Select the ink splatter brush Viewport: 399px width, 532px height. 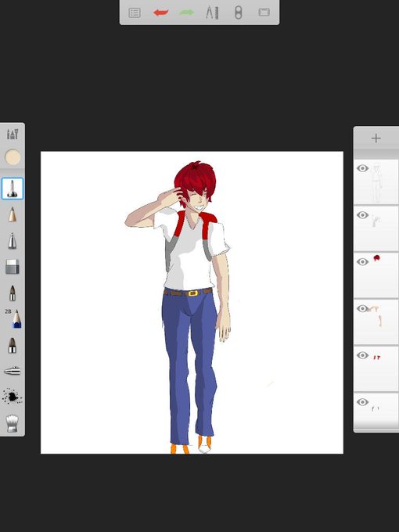(x=13, y=397)
